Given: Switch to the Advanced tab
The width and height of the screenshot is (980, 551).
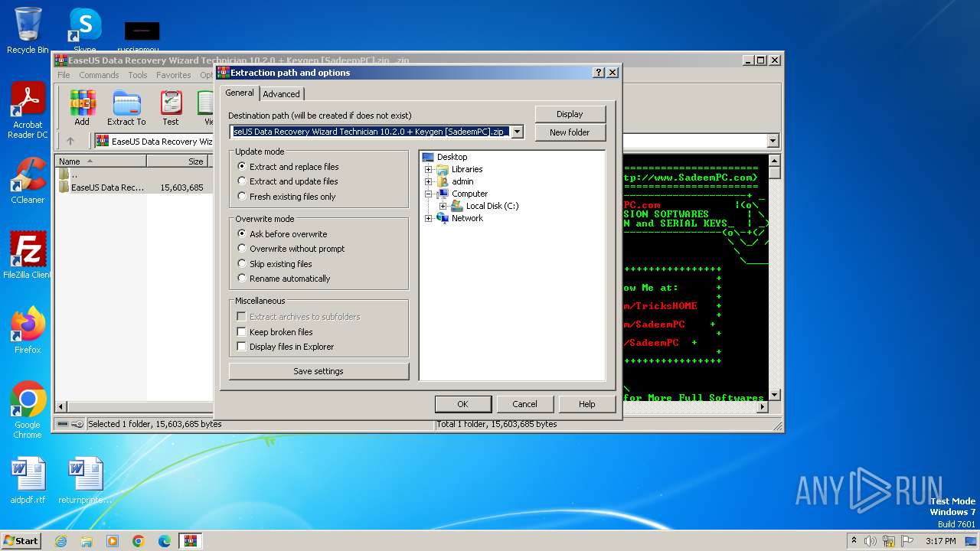Looking at the screenshot, I should [x=282, y=94].
